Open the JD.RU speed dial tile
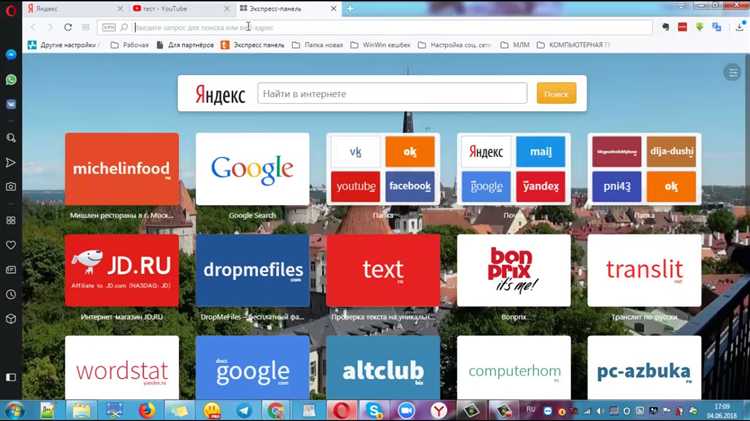Screen dimensions: 750x421 point(122,270)
